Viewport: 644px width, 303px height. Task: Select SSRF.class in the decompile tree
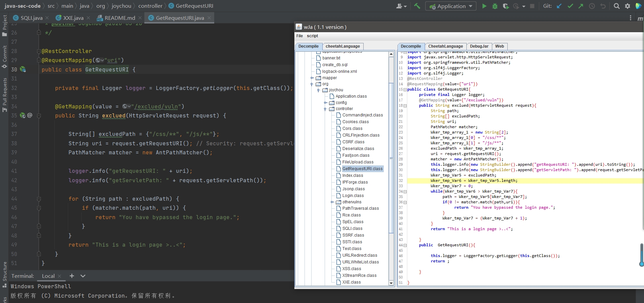[353, 235]
